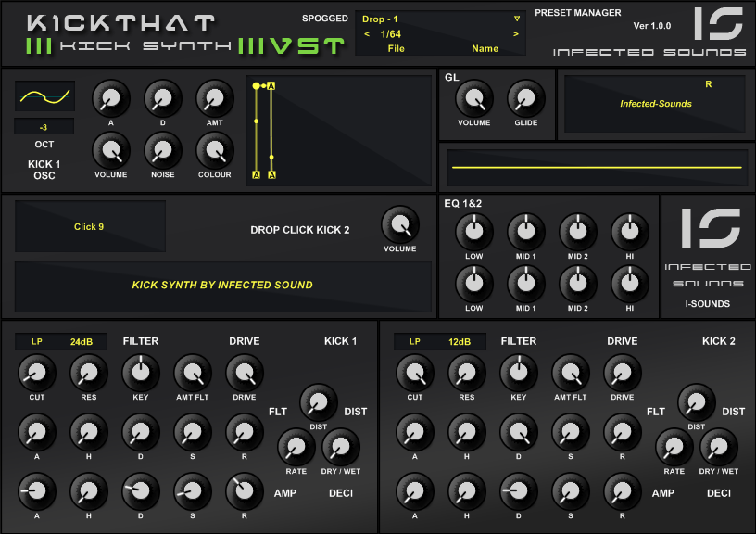Adjust EQ top row LOW knob
This screenshot has width=756, height=534.
coord(474,232)
